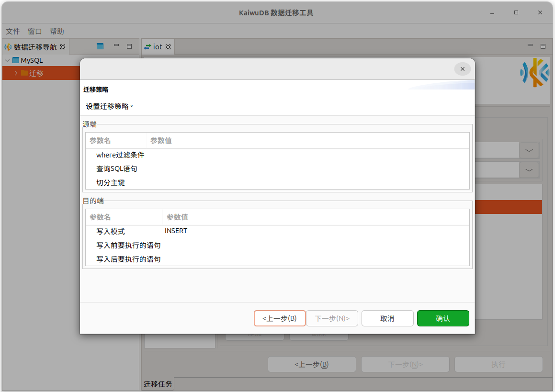Go back with dialog's <上一步(B) button
This screenshot has width=555, height=392.
click(280, 318)
